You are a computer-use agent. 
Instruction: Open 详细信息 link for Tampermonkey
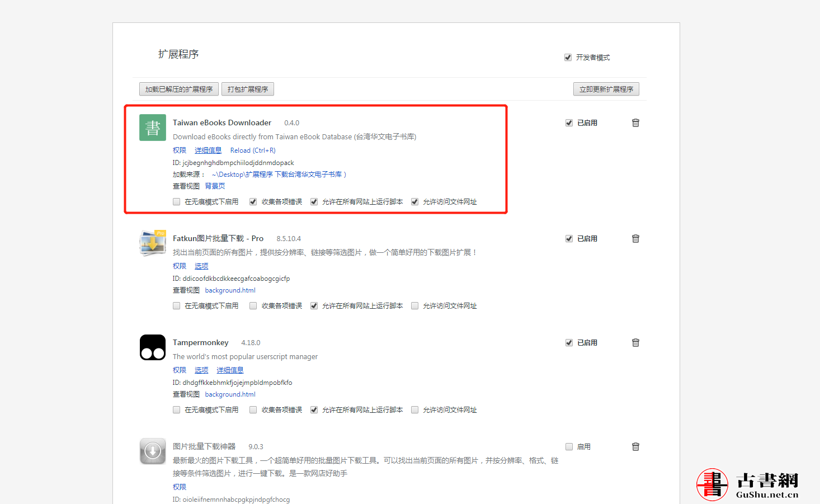230,370
